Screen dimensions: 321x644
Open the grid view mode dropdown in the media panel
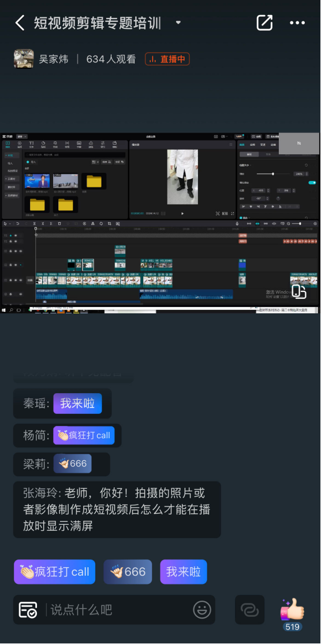95,162
